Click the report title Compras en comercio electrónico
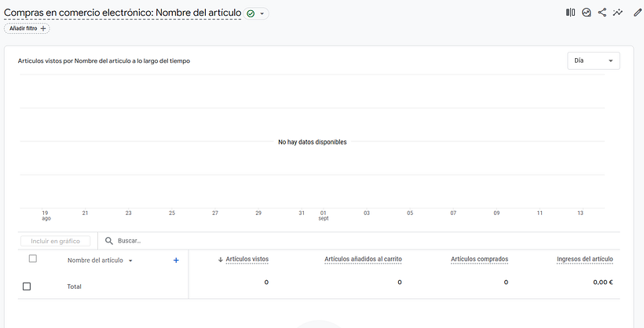Screen dimensions: 644x328 (x=123, y=13)
